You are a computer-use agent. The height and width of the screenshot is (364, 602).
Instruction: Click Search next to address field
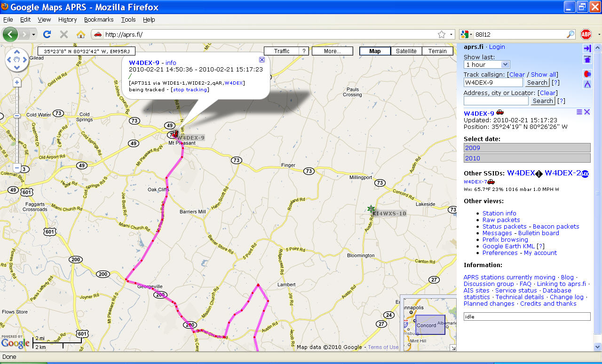click(x=543, y=101)
